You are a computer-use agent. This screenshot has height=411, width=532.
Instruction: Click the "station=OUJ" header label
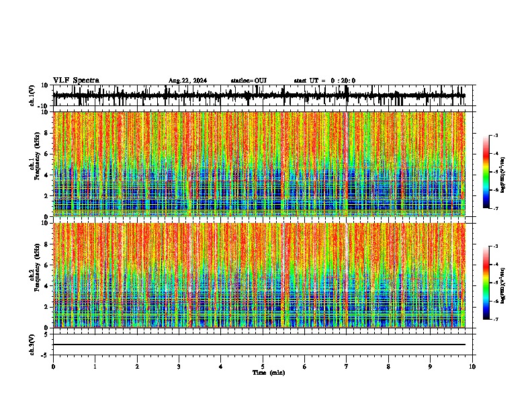(249, 81)
